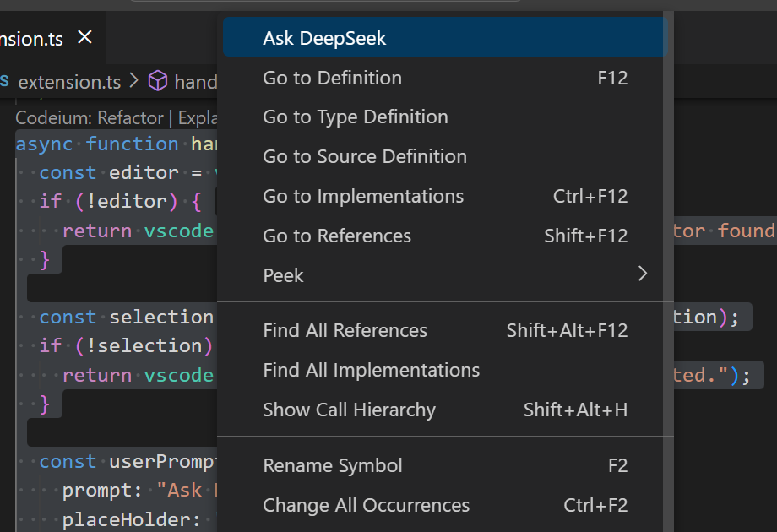777x532 pixels.
Task: Open the Peek menu item
Action: coord(283,275)
